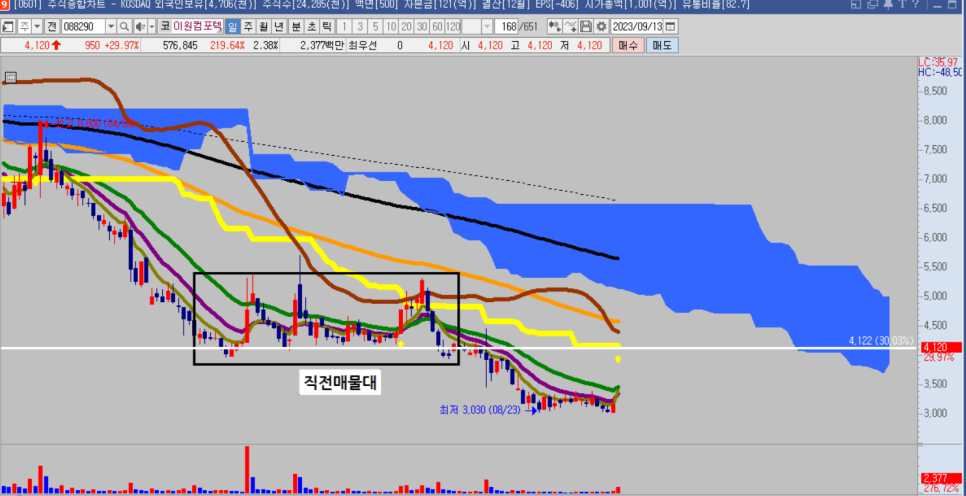Image resolution: width=966 pixels, height=496 pixels.
Task: Click the pin window icon in title bar
Action: (x=888, y=5)
